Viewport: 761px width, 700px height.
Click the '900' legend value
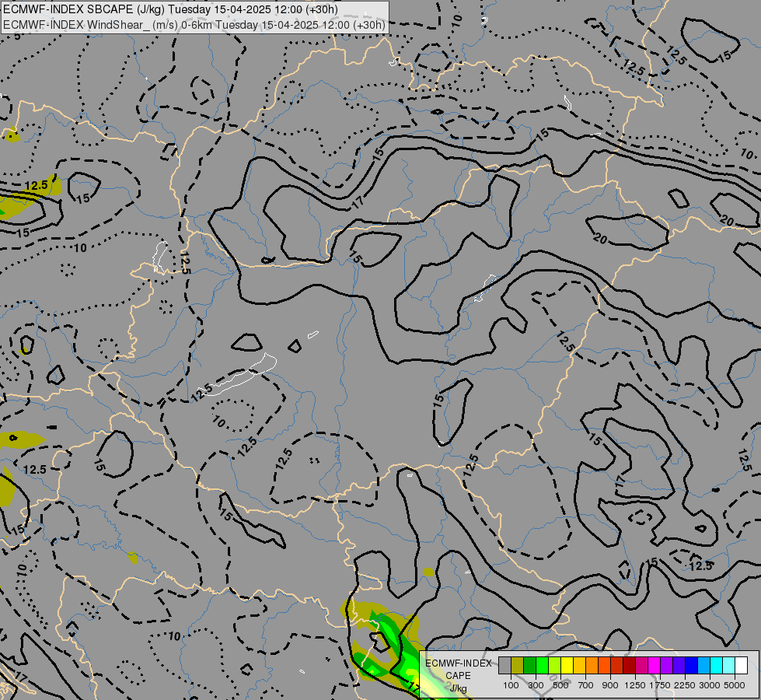coord(610,685)
